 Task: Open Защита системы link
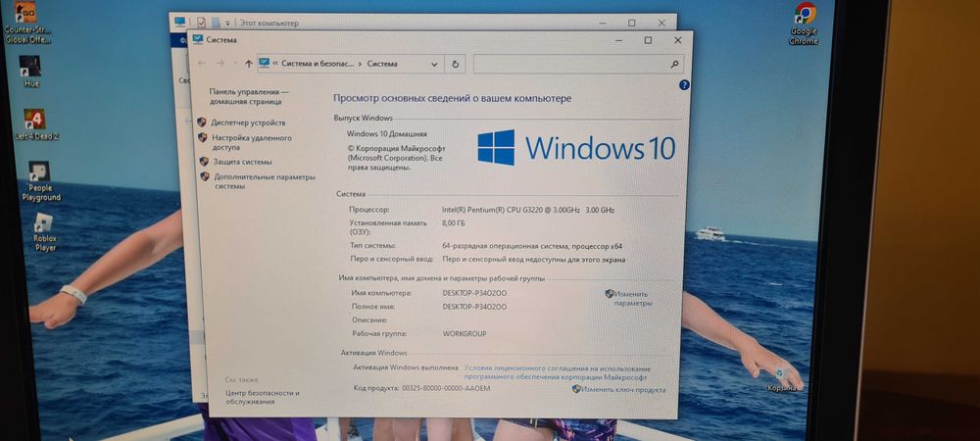point(242,162)
